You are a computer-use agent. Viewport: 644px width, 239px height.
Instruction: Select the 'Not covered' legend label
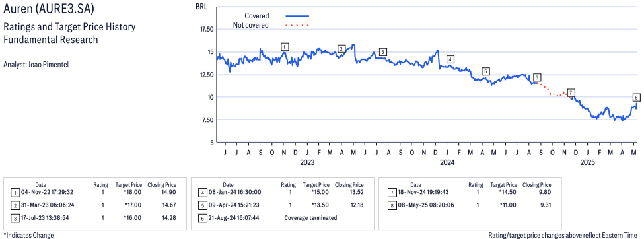click(x=250, y=26)
